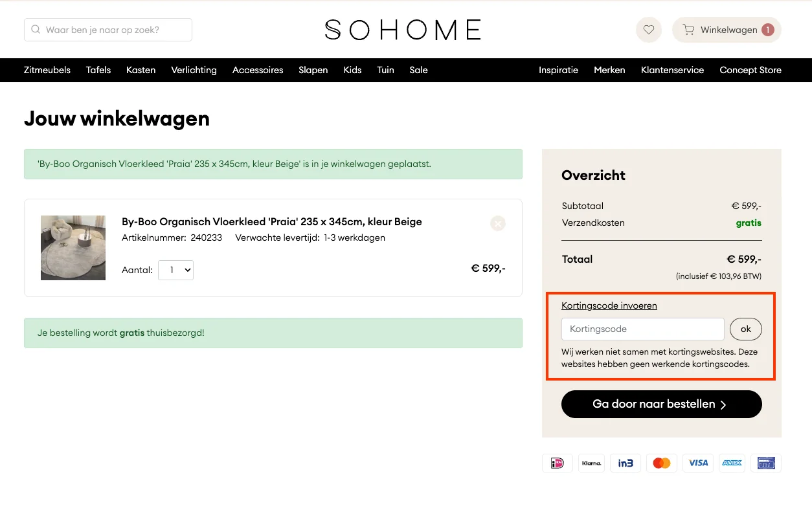The height and width of the screenshot is (521, 812).
Task: Open the Tafels menu
Action: [98, 70]
